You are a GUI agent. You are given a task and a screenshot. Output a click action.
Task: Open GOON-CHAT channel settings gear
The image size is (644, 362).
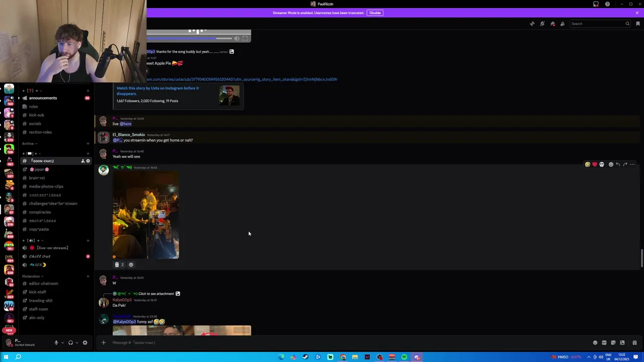pyautogui.click(x=88, y=161)
